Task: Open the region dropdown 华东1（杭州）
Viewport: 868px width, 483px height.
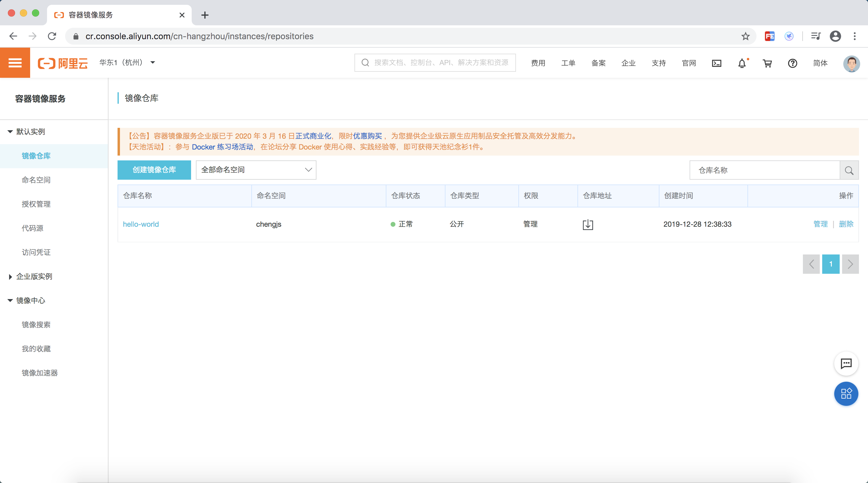Action: [x=127, y=62]
